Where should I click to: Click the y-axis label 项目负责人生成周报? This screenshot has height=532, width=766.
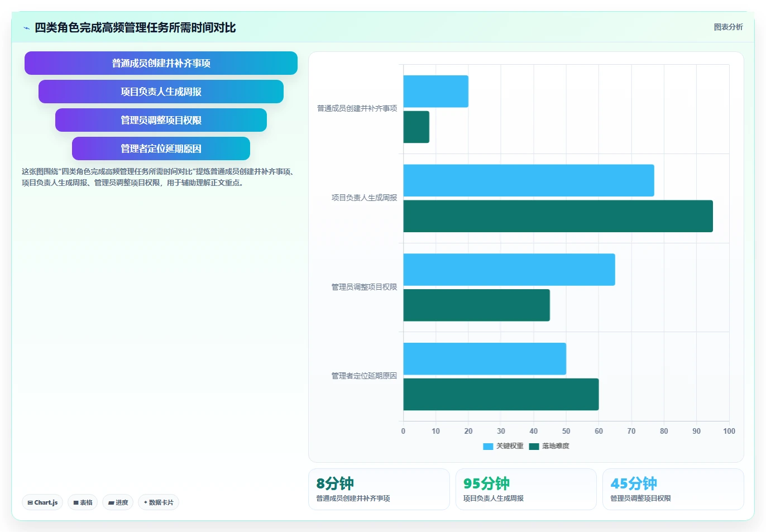tap(365, 198)
